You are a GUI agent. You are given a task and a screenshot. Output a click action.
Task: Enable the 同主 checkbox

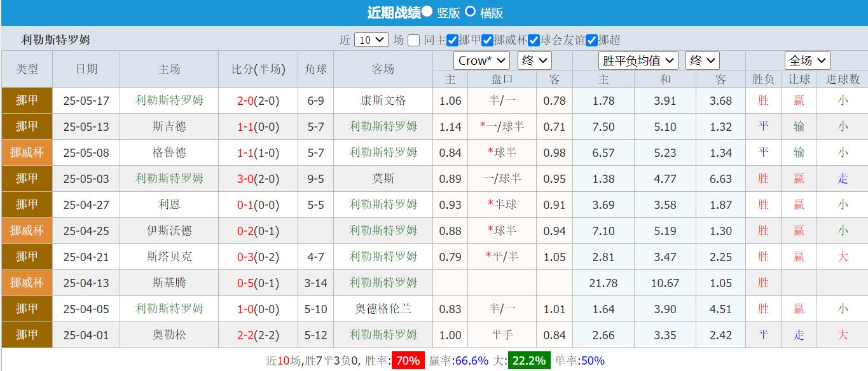pyautogui.click(x=414, y=39)
